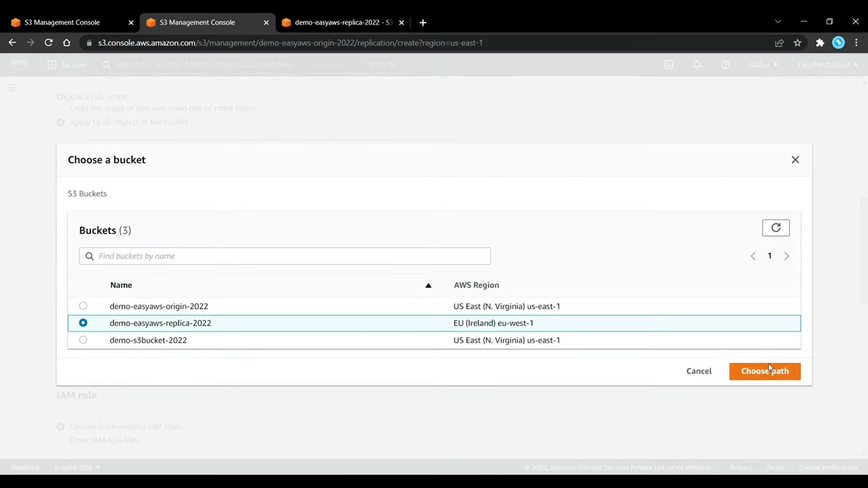
Task: Close the Choose a bucket dialog
Action: 795,159
